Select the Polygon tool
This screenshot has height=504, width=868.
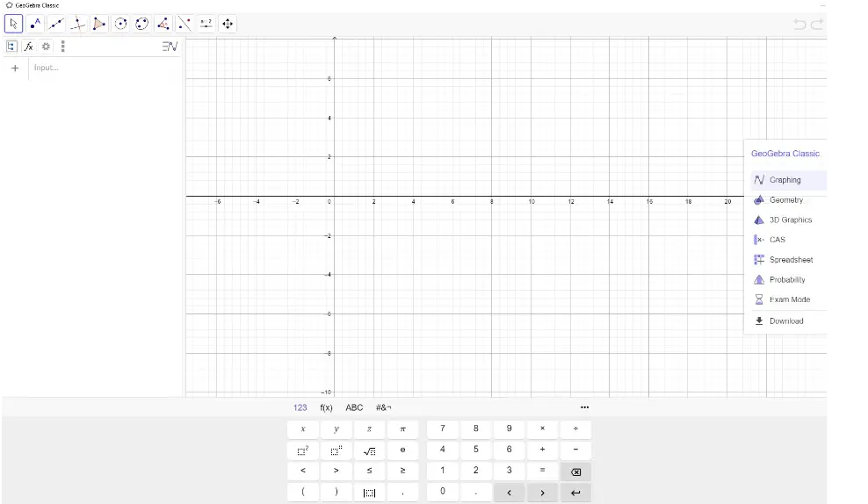[99, 24]
